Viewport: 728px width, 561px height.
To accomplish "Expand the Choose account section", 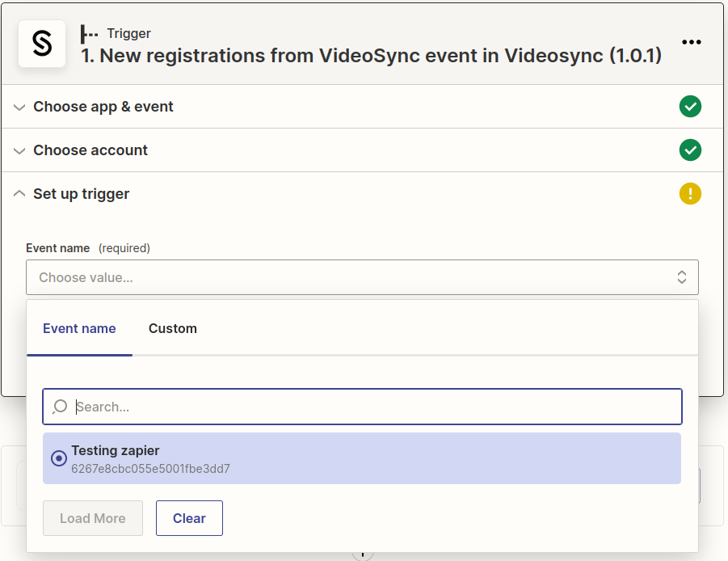I will [19, 150].
